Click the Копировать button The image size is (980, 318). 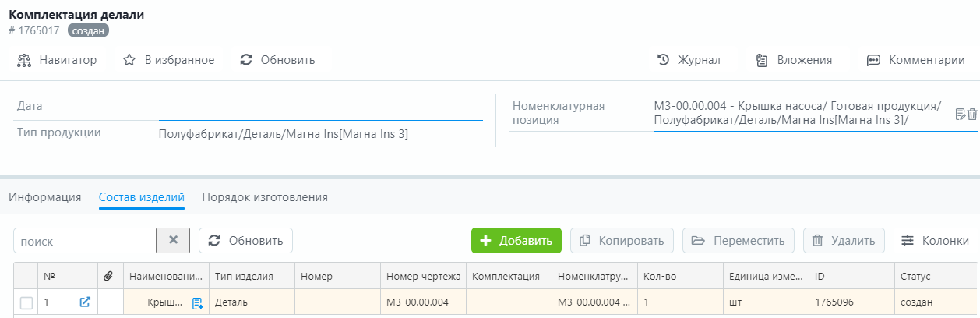click(x=622, y=241)
